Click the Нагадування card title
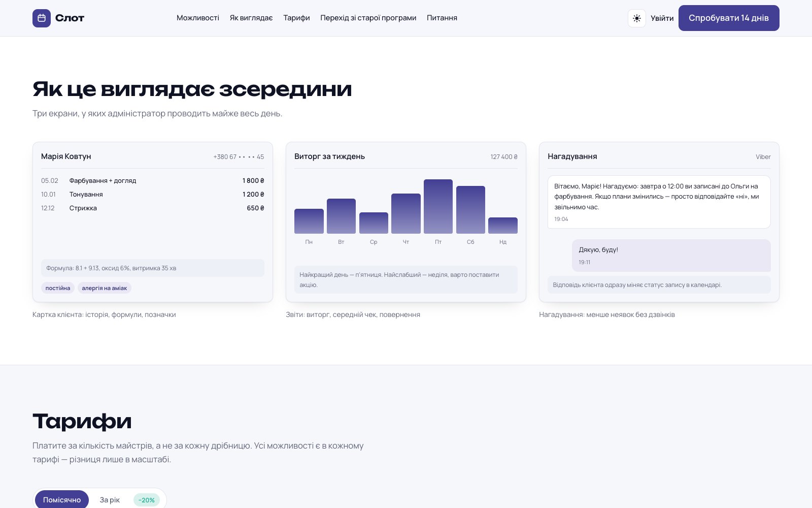This screenshot has height=508, width=812. [572, 156]
